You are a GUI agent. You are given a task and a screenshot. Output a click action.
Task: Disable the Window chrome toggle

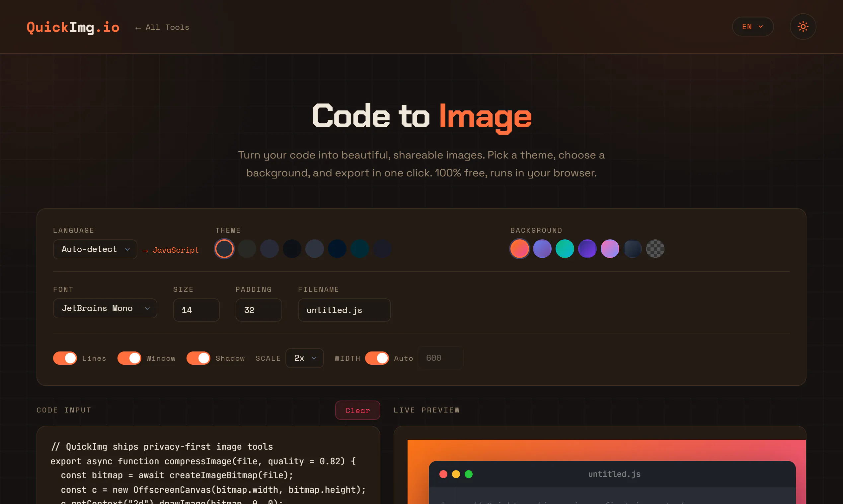point(129,358)
